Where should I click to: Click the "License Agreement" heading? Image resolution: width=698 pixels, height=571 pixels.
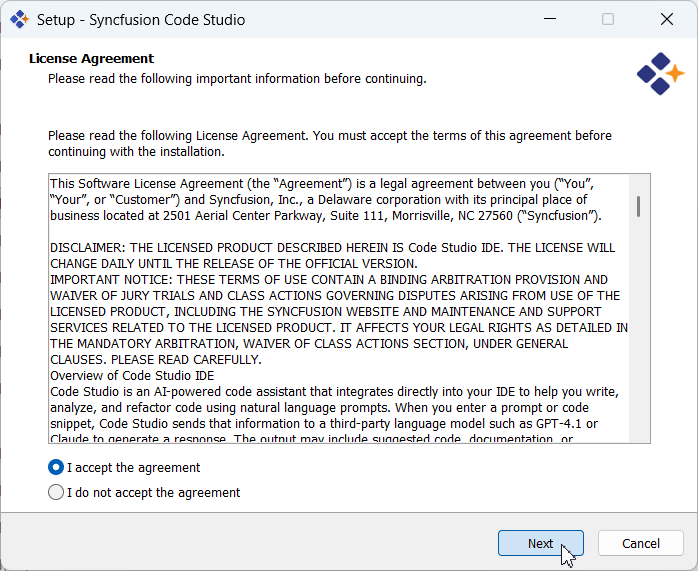point(91,58)
